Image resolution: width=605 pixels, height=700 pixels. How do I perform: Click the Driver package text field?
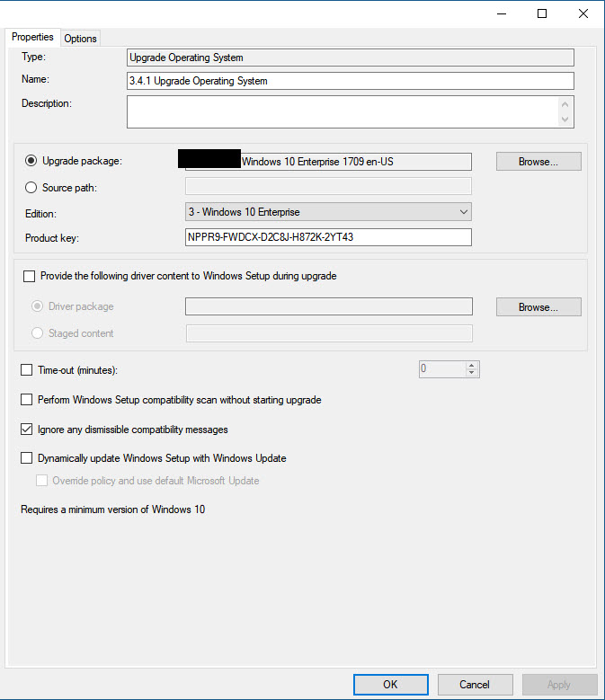(x=329, y=306)
